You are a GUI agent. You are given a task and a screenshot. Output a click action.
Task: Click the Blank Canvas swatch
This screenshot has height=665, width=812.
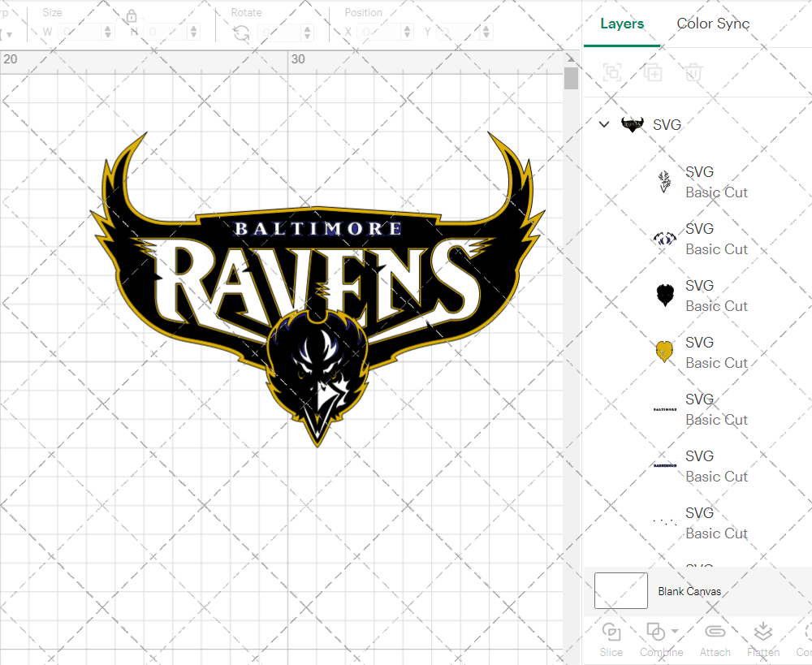[x=621, y=590]
